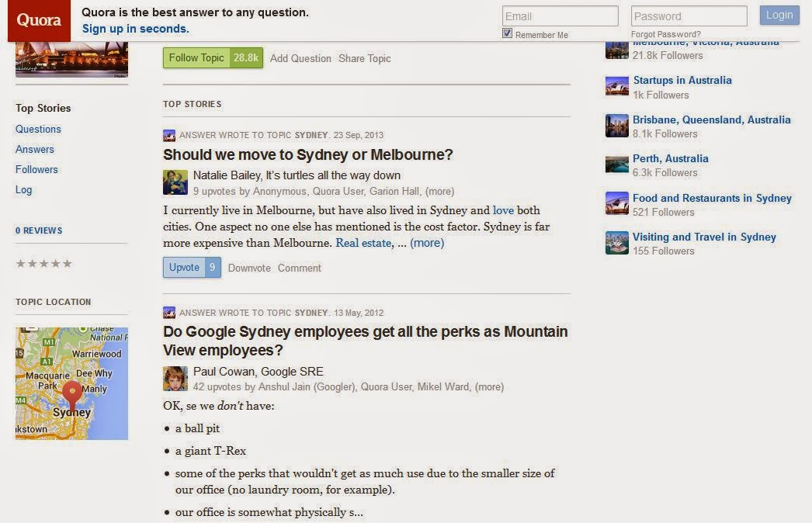Image resolution: width=812 pixels, height=523 pixels.
Task: Open Melbourne topic thumbnail next to 21.8k Followers
Action: [617, 50]
